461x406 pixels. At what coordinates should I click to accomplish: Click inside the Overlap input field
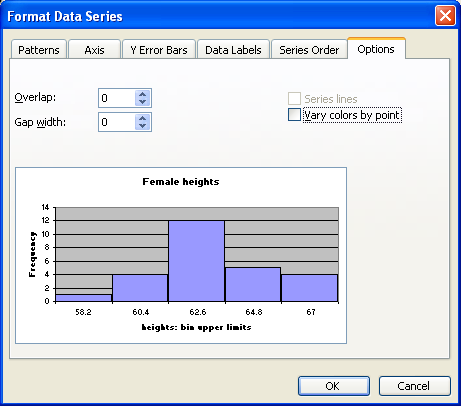coord(117,98)
